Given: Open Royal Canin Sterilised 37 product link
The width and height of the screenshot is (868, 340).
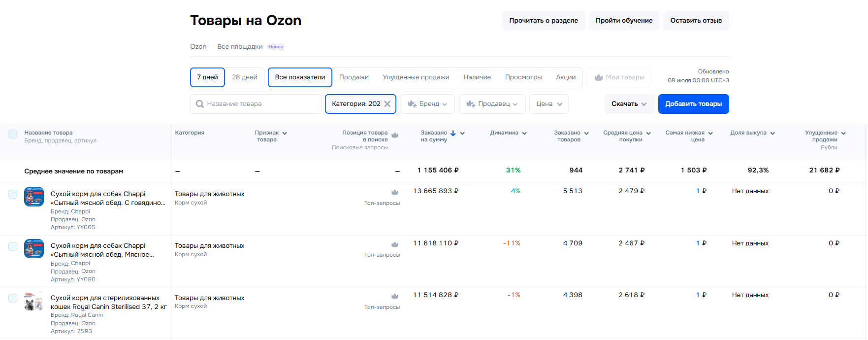Looking at the screenshot, I should tap(108, 303).
